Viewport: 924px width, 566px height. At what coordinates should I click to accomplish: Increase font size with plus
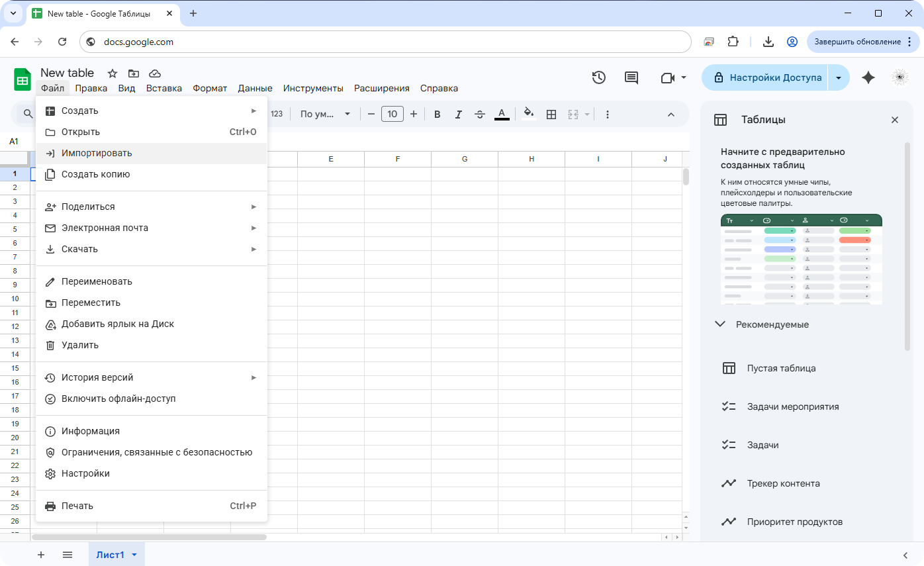point(414,115)
